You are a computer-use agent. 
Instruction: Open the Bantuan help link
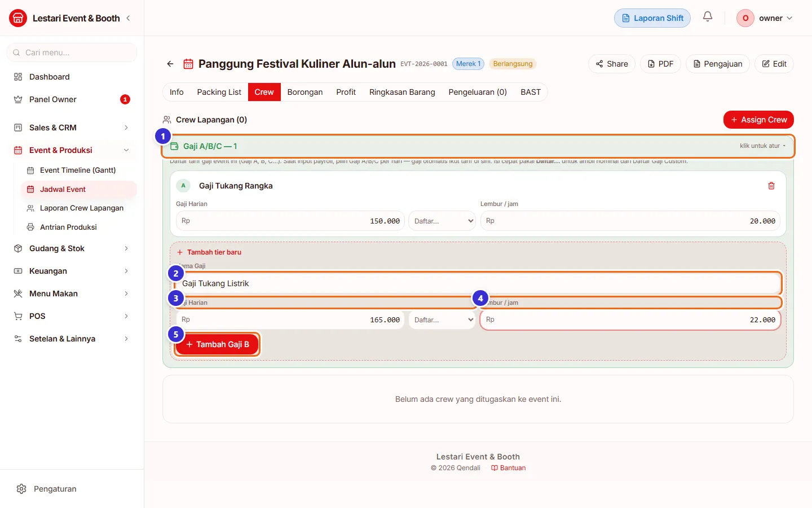[x=508, y=468]
